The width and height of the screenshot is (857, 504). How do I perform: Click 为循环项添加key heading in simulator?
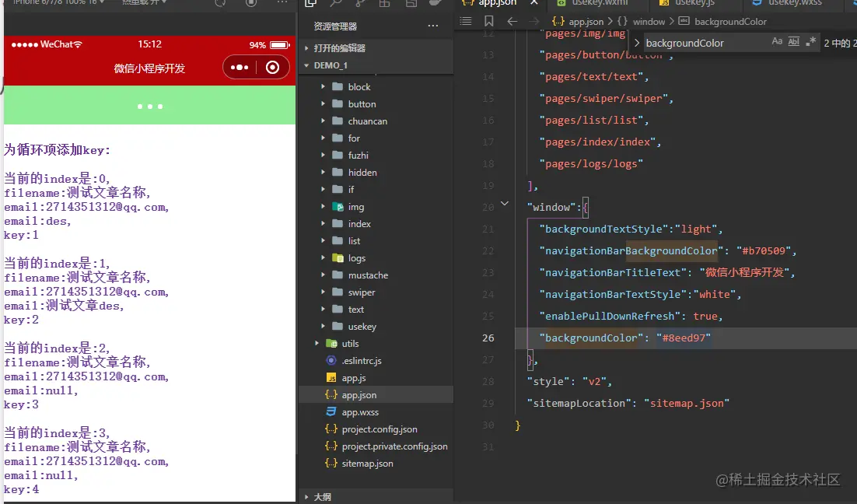pyautogui.click(x=57, y=150)
